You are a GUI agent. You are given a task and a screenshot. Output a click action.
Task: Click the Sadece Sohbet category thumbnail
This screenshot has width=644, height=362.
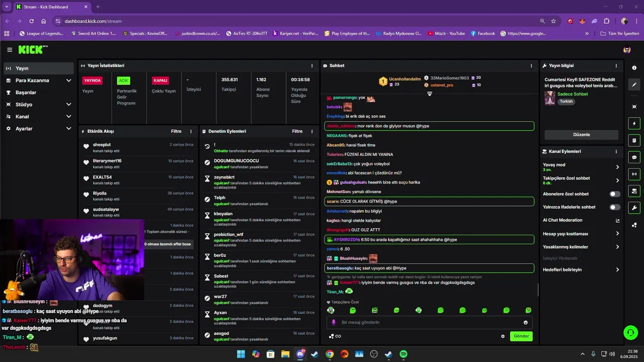tap(550, 98)
